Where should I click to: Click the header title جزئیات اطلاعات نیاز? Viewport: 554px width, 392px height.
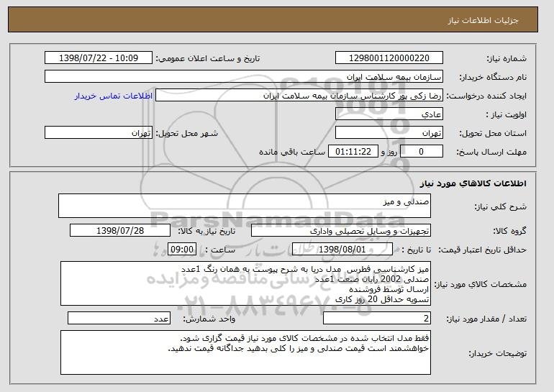click(483, 20)
